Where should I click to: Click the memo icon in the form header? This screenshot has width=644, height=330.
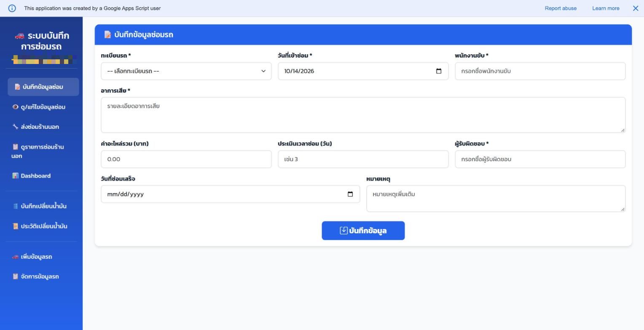coord(107,35)
